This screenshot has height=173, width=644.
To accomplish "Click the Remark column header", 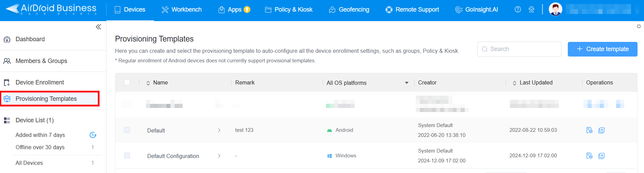I will pyautogui.click(x=245, y=82).
